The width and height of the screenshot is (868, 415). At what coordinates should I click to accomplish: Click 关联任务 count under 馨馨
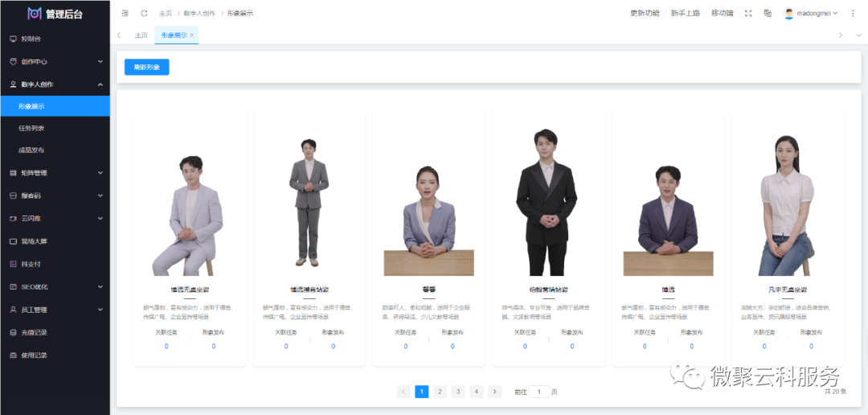click(405, 347)
